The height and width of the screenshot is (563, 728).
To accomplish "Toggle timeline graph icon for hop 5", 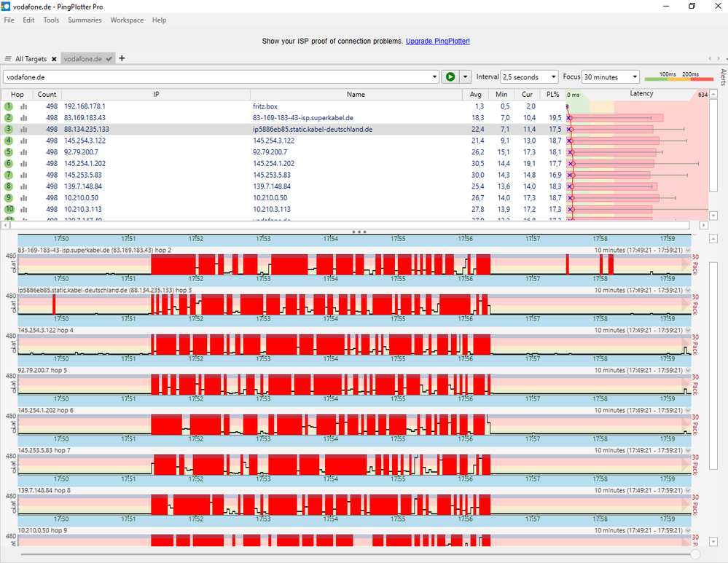I will click(23, 152).
